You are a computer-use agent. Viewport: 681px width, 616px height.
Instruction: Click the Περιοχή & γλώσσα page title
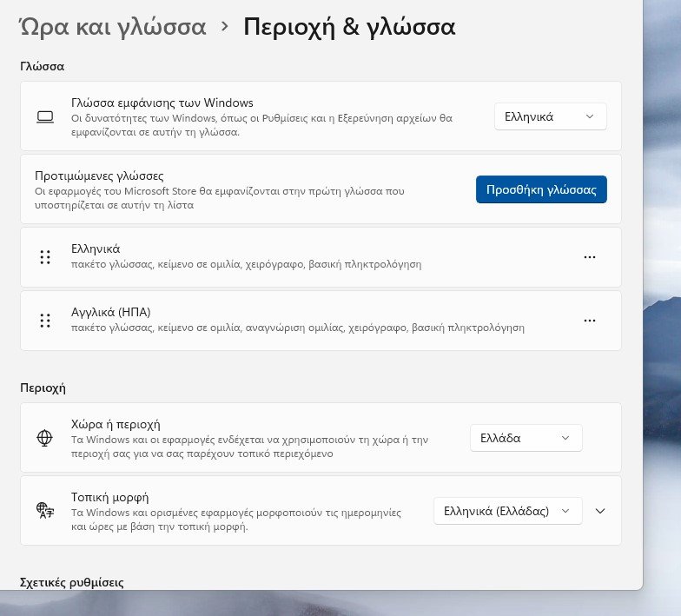[x=349, y=27]
